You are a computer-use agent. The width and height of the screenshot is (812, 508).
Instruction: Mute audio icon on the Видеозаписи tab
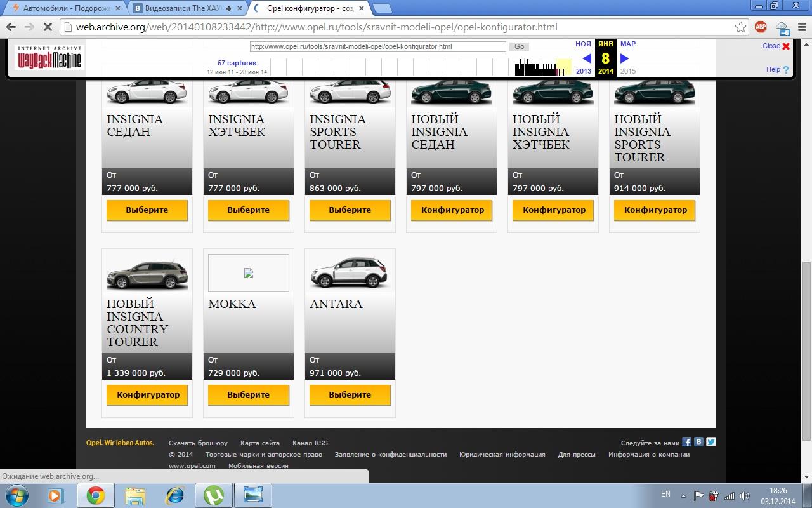click(229, 8)
